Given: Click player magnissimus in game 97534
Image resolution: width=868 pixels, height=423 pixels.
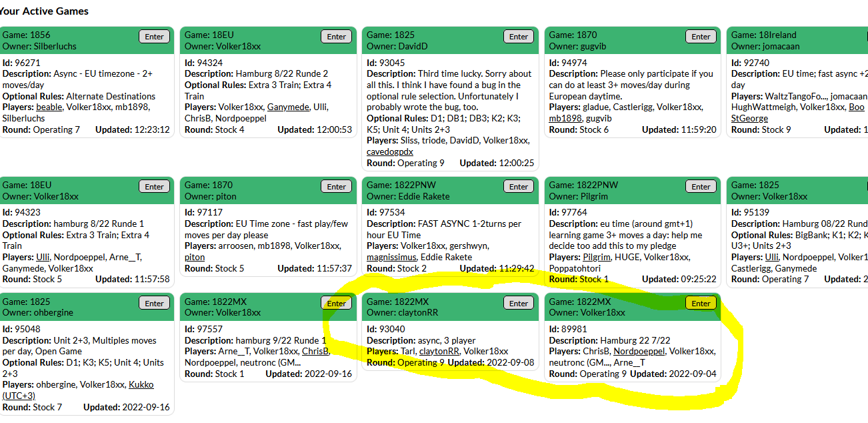Looking at the screenshot, I should (x=391, y=258).
